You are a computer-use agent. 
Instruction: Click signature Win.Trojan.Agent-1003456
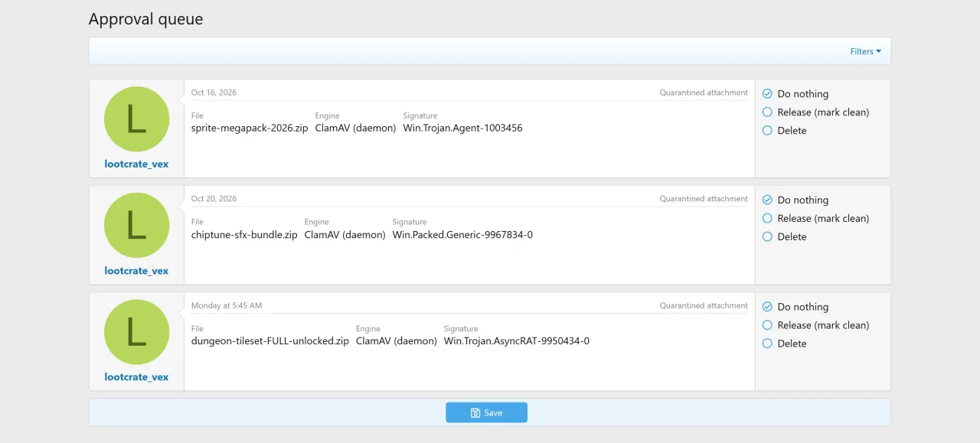pyautogui.click(x=462, y=129)
